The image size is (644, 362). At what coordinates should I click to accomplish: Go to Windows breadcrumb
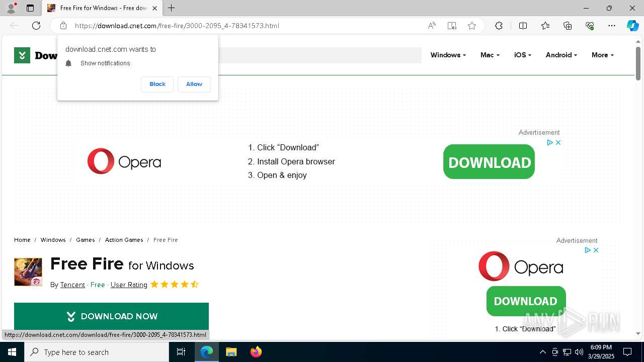pos(53,240)
